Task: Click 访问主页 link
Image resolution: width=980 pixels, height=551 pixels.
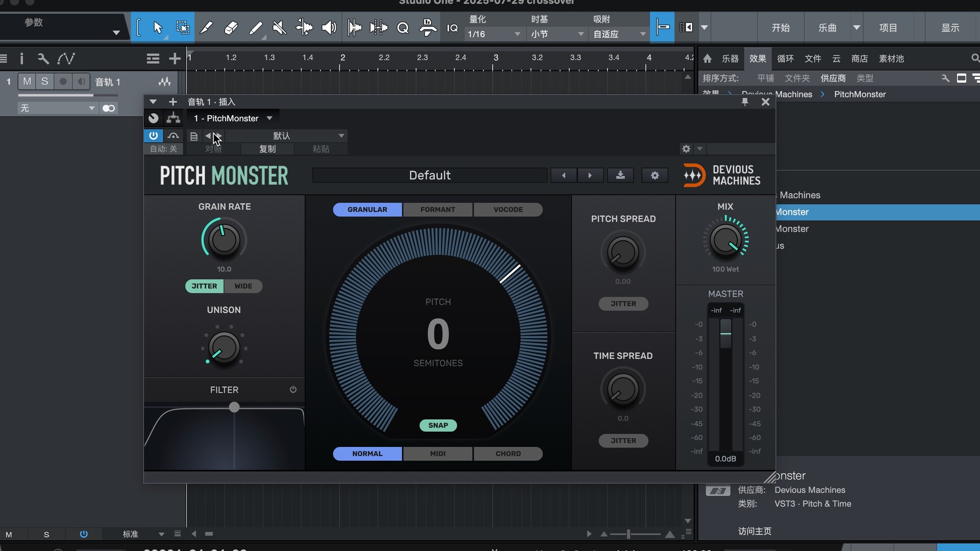Action: (x=754, y=531)
